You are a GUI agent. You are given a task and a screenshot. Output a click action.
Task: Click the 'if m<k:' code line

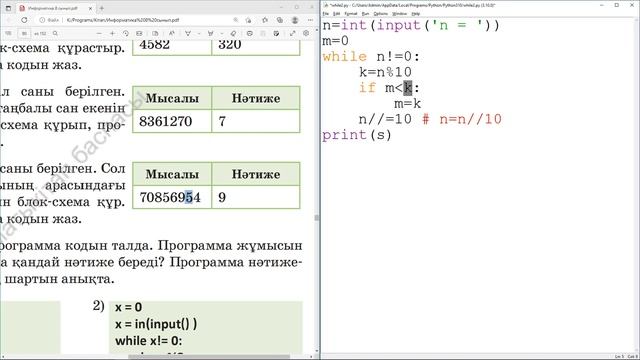pos(389,88)
